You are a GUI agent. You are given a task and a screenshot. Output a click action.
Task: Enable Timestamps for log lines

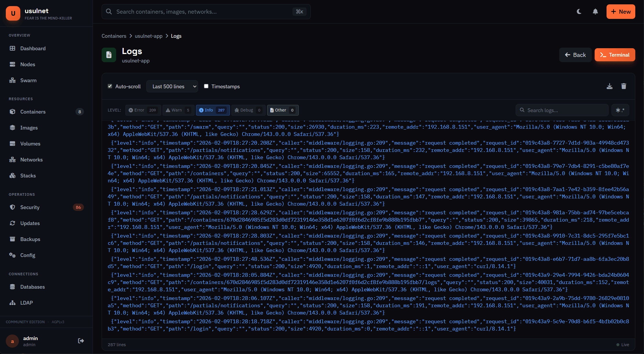pyautogui.click(x=206, y=86)
